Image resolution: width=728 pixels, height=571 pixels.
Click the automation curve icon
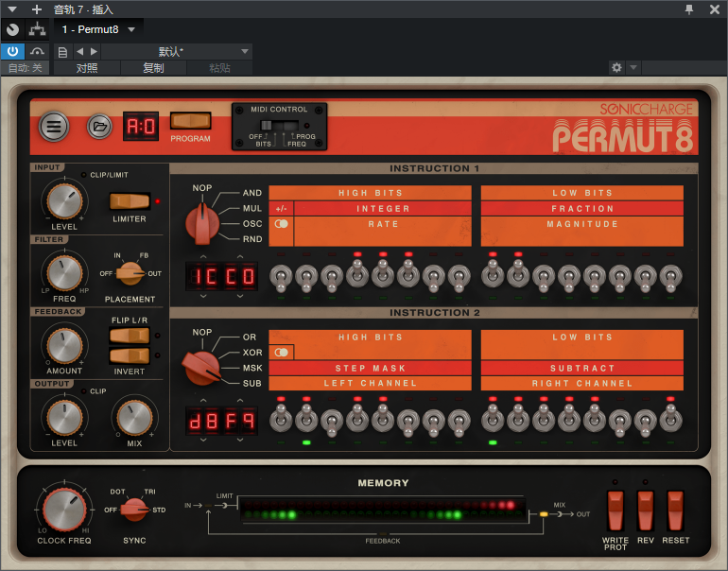[x=37, y=51]
